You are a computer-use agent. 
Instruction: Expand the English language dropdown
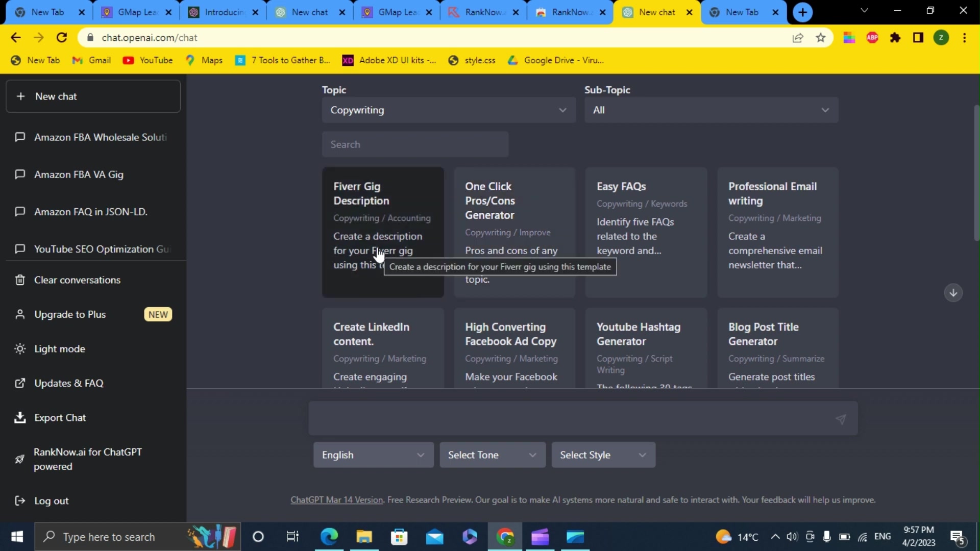(x=373, y=455)
